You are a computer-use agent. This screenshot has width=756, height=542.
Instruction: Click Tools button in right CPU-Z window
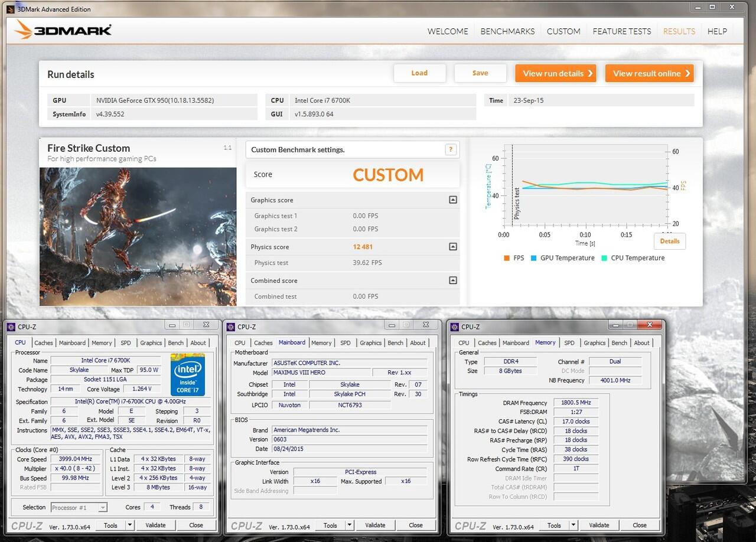554,525
